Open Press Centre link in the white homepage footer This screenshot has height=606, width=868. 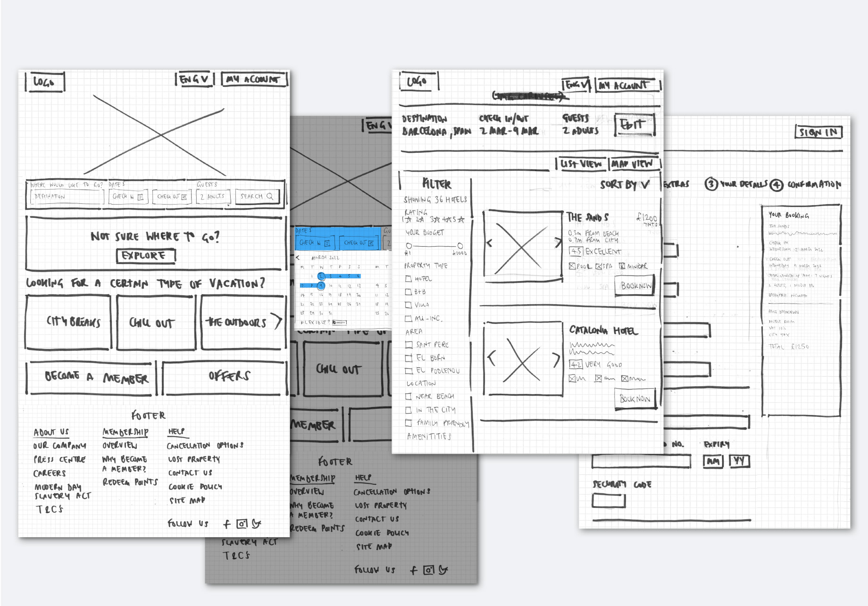click(x=59, y=459)
